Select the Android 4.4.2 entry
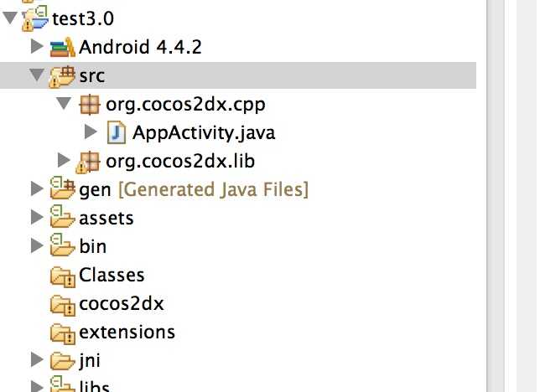 (x=140, y=47)
